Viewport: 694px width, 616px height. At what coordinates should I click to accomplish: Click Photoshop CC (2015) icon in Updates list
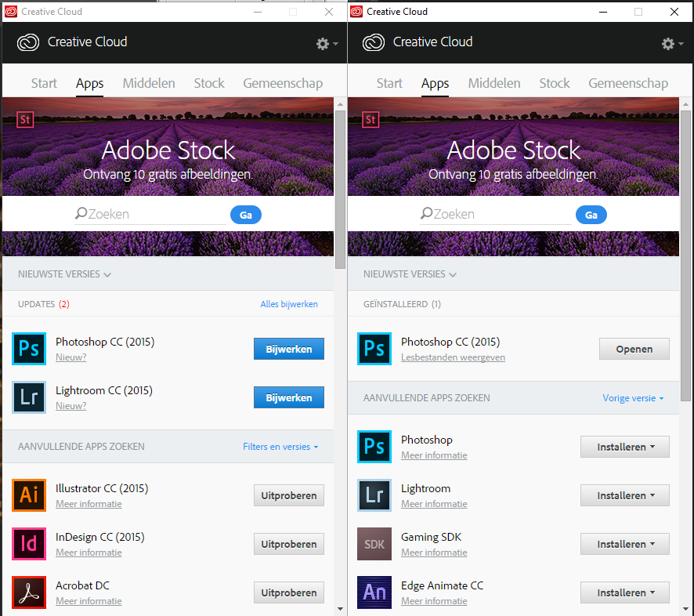(x=29, y=349)
